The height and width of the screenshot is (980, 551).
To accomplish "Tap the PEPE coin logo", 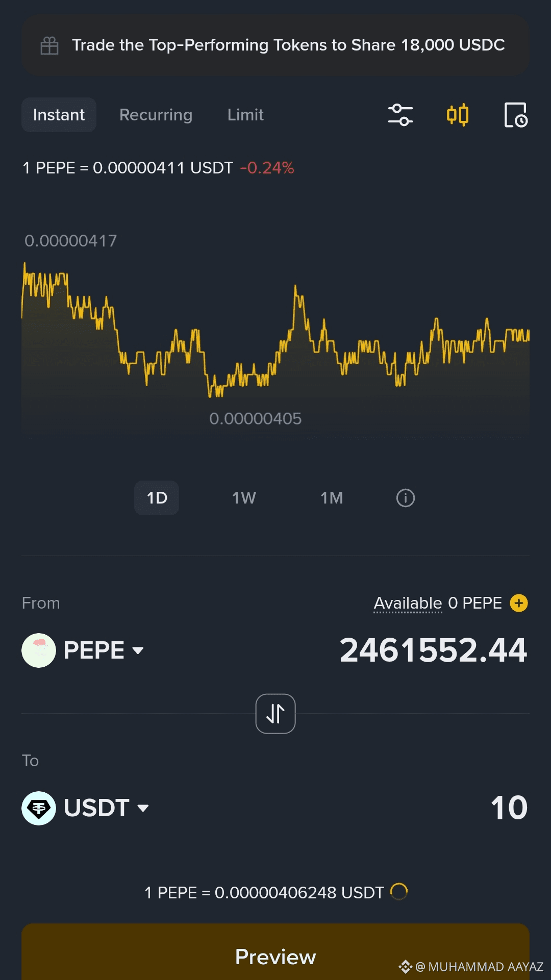I will (39, 650).
